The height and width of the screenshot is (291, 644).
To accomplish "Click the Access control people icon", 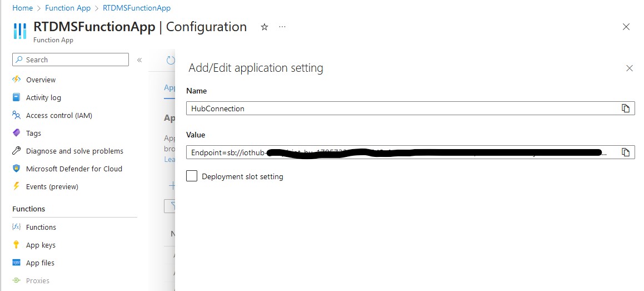I will pyautogui.click(x=17, y=115).
